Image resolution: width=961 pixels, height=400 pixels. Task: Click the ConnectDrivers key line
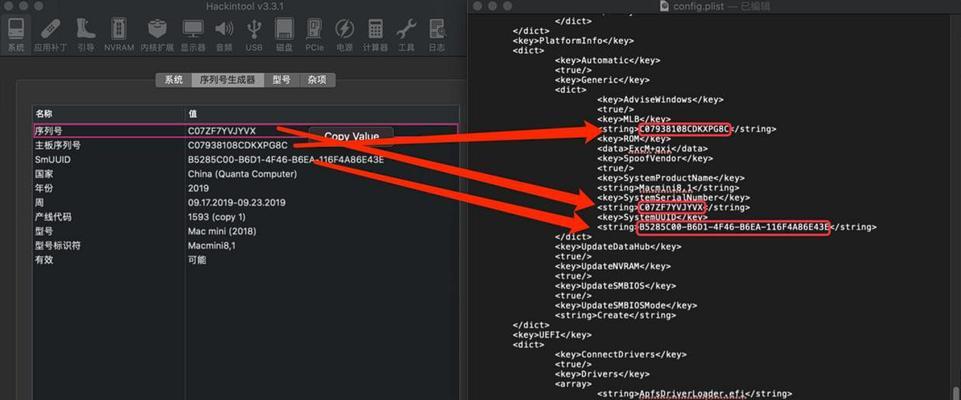621,355
